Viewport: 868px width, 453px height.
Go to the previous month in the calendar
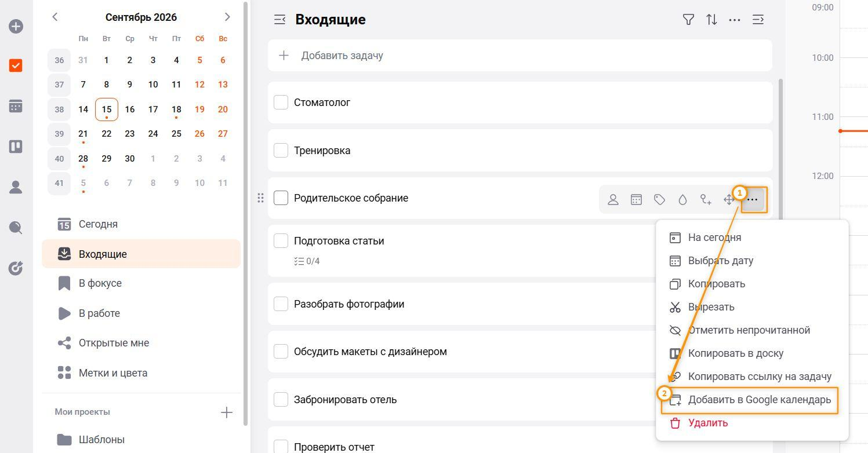55,17
